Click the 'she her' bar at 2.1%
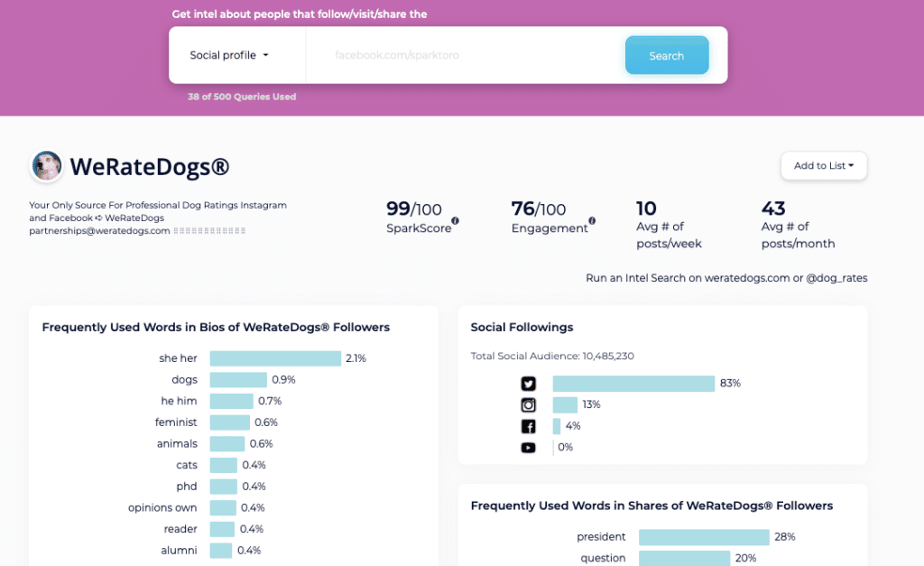Image resolution: width=924 pixels, height=566 pixels. point(275,358)
